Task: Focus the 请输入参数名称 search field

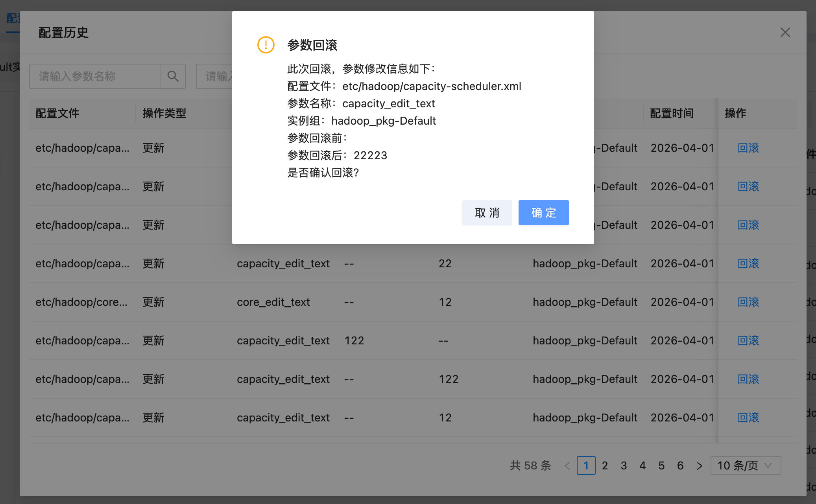Action: [95, 76]
